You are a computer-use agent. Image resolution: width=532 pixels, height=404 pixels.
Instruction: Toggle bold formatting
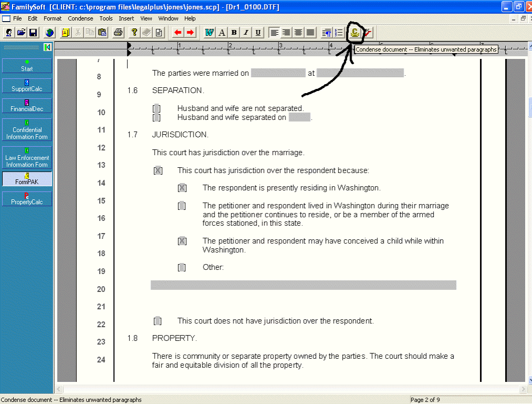pyautogui.click(x=233, y=32)
